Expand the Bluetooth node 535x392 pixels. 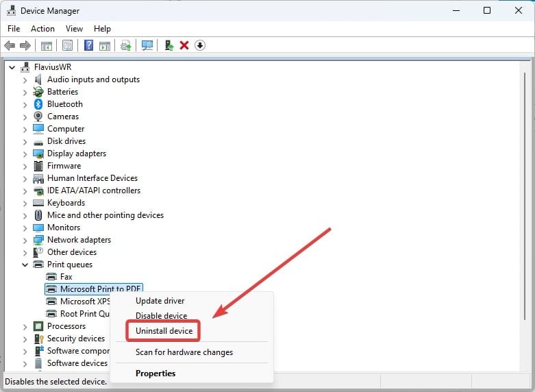(25, 104)
